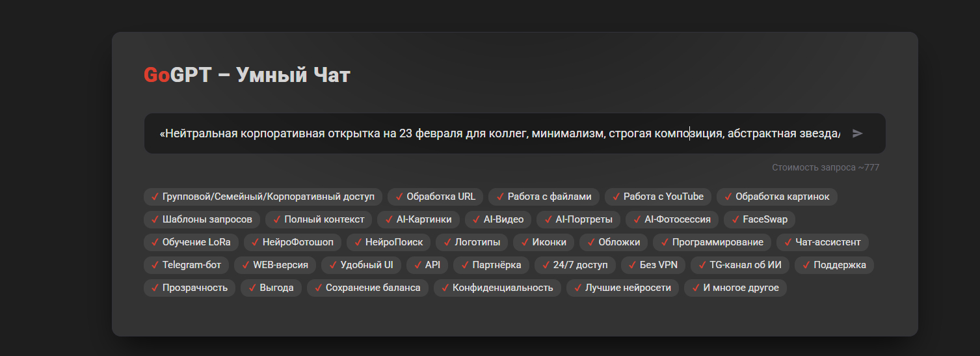Click the send arrow icon
980x356 pixels.
[858, 133]
